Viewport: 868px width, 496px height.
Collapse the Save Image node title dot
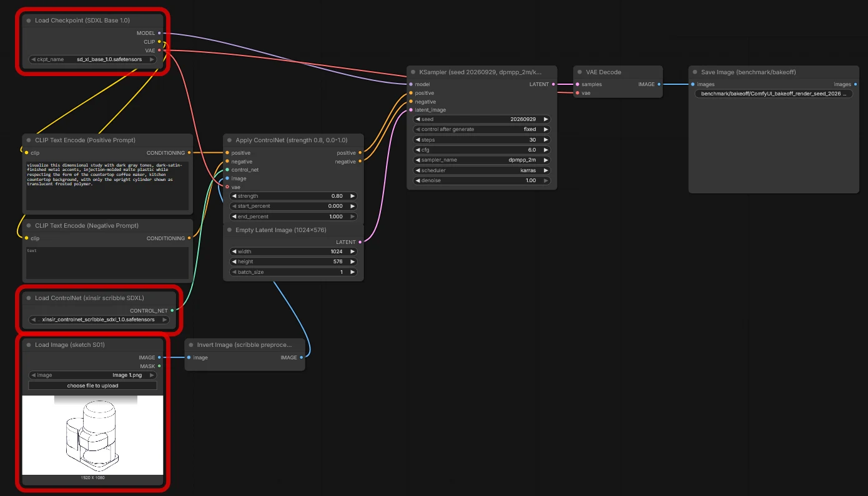coord(695,72)
